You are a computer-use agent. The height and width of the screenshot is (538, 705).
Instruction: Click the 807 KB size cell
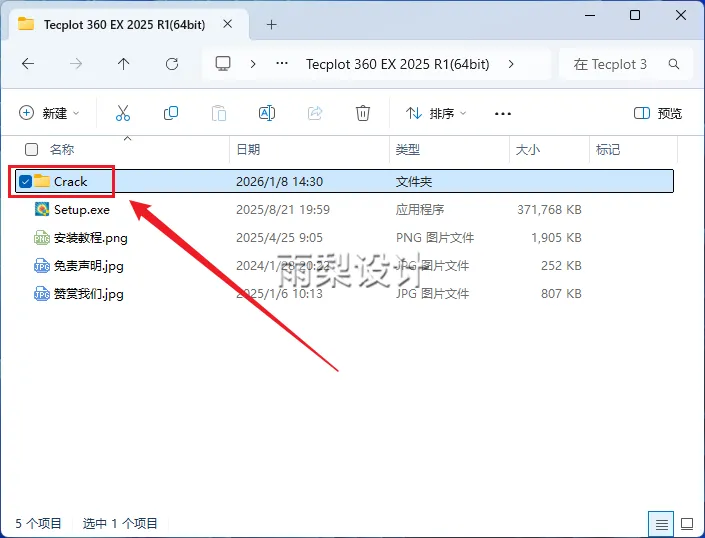561,294
